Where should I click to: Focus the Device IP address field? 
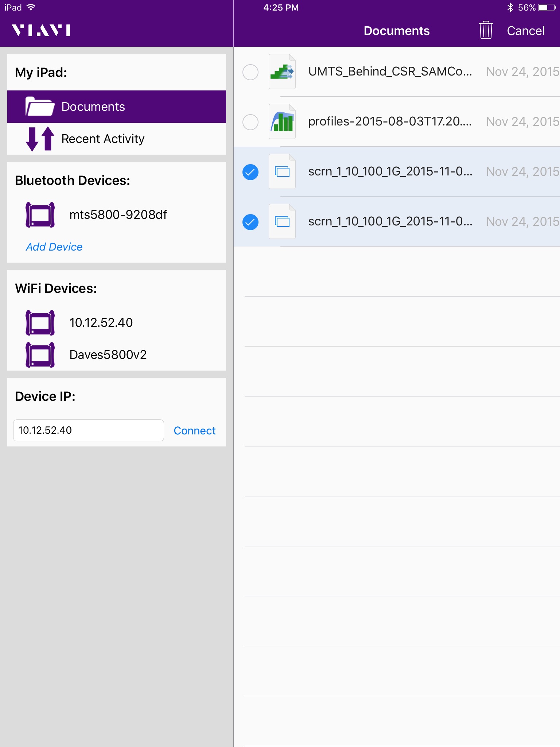(88, 430)
